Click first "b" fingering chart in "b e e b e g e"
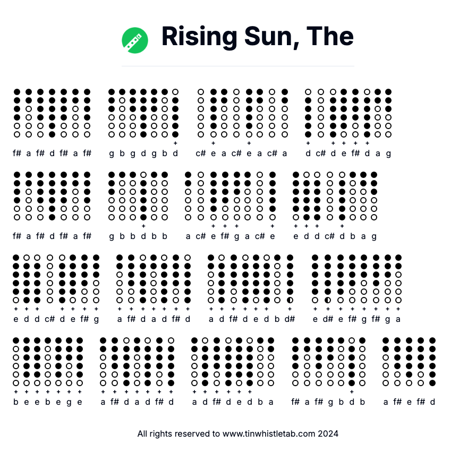 tap(16, 362)
